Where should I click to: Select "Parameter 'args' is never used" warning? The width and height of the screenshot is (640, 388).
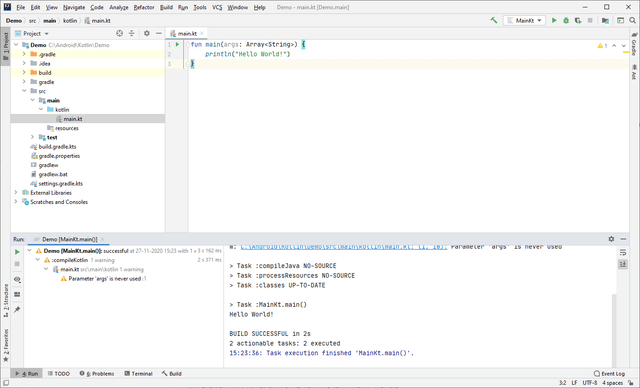pos(104,279)
